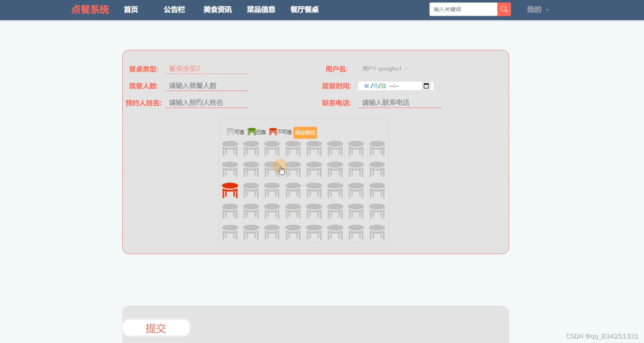Select fourth seat in the top row
The height and width of the screenshot is (343, 644).
(293, 148)
